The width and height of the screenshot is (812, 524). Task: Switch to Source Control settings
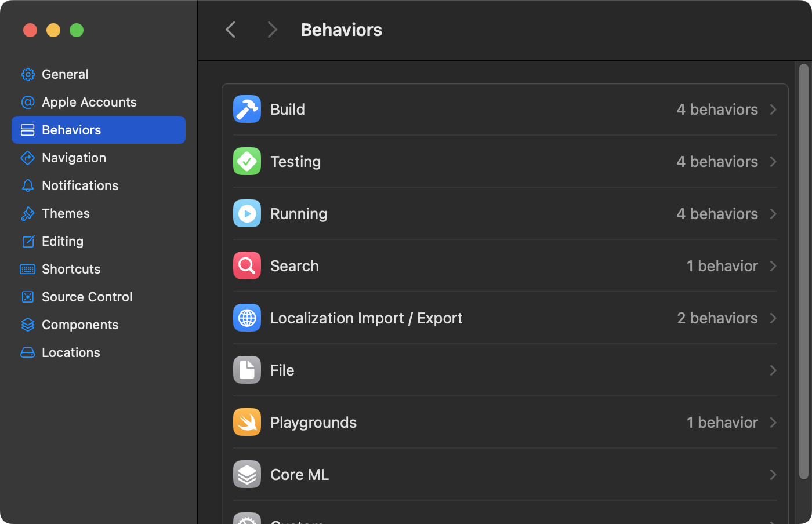coord(87,297)
